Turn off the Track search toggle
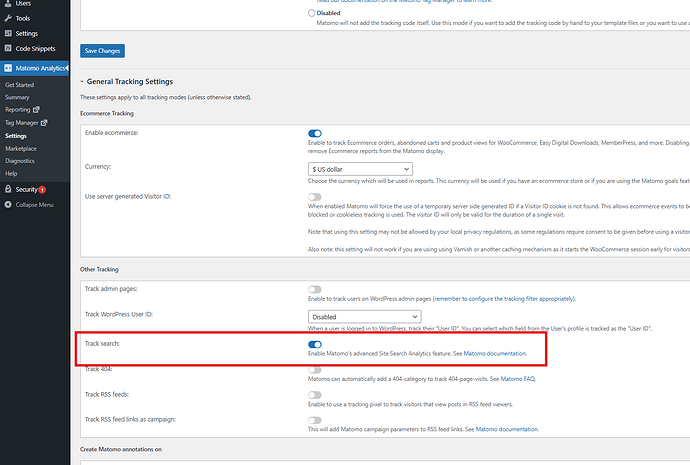This screenshot has width=690, height=465. tap(315, 343)
